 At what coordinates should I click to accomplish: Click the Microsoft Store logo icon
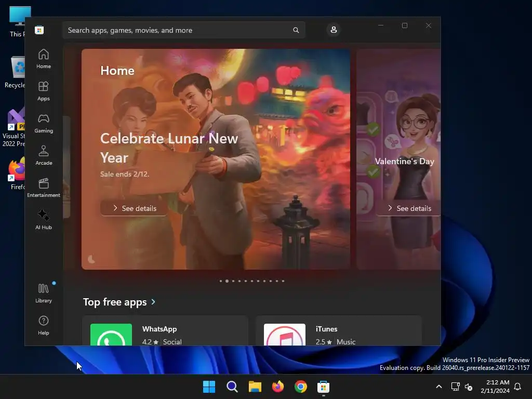click(x=39, y=30)
